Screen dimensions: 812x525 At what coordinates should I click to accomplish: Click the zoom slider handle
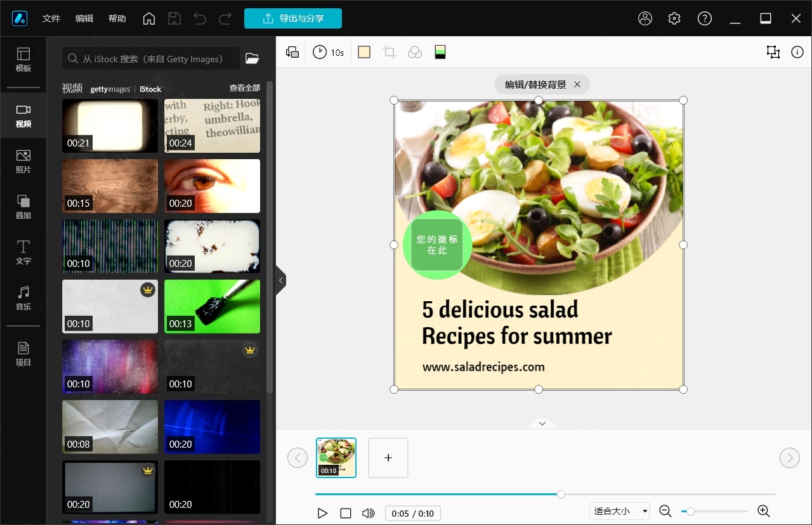point(690,511)
